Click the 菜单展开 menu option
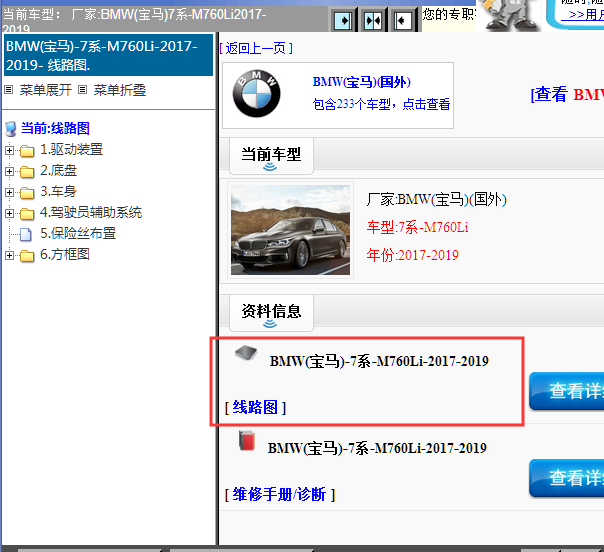Image resolution: width=604 pixels, height=552 pixels. pos(45,90)
